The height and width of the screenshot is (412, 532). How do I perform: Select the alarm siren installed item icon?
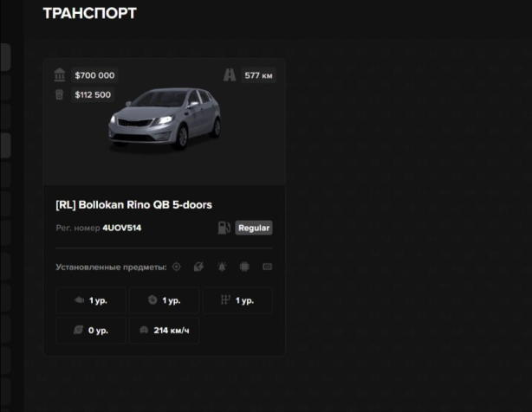coord(222,267)
